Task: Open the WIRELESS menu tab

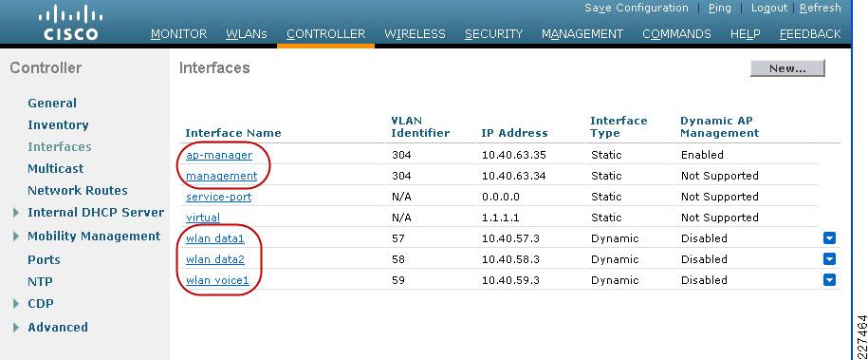Action: pos(415,34)
